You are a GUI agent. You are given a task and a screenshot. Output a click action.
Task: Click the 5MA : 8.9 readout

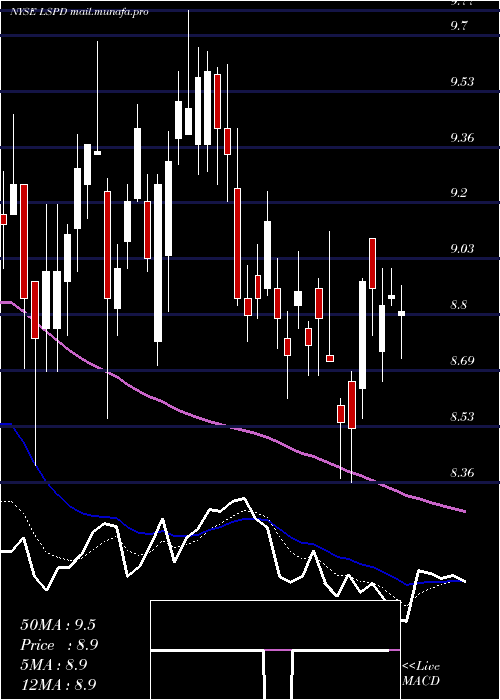[x=54, y=665]
